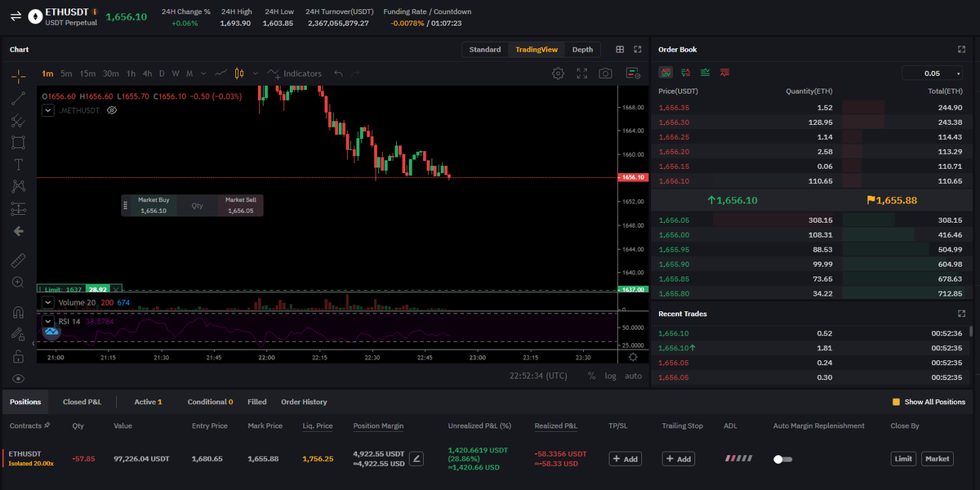Expand the Recent Trades panel
Screen dimensions: 980x490
[961, 314]
